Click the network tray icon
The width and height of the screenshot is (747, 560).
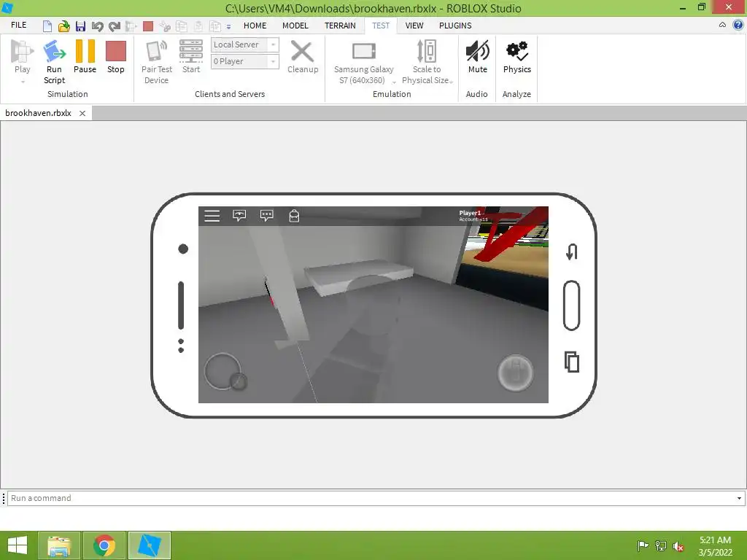[x=661, y=546]
